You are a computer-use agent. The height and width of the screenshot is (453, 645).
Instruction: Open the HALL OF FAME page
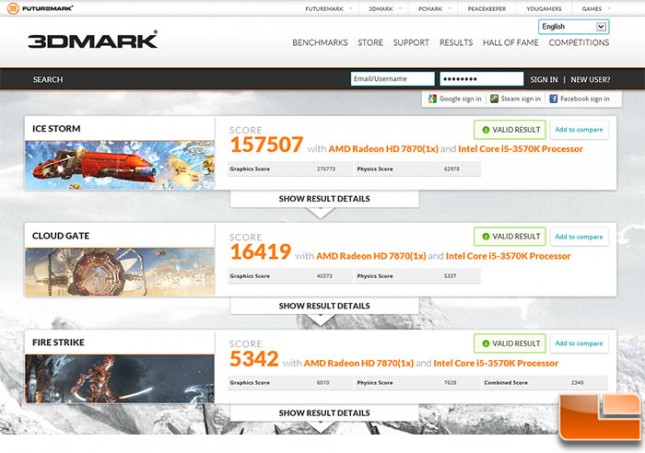click(x=510, y=43)
